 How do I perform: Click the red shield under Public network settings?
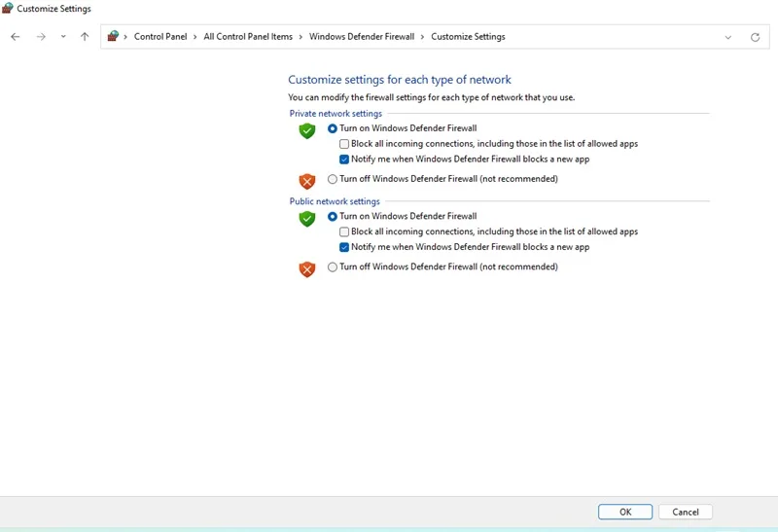point(307,269)
